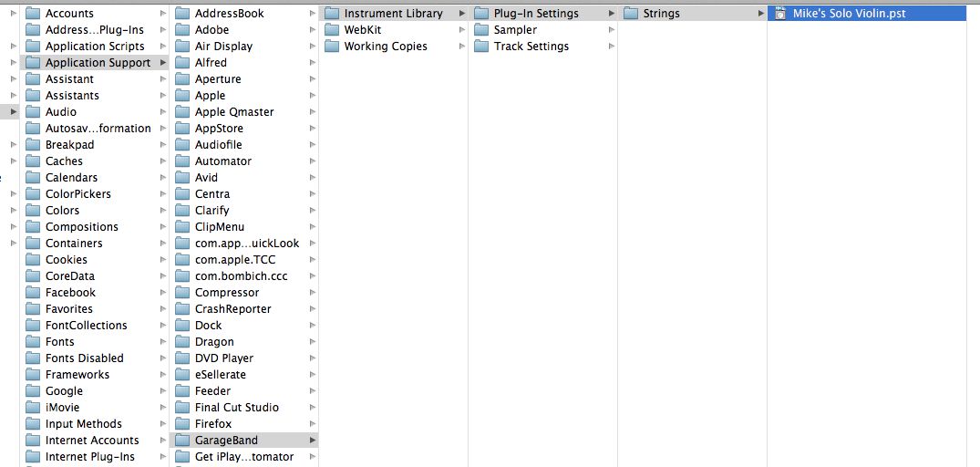Expand arrow next to Strings folder
The height and width of the screenshot is (467, 980).
point(760,13)
